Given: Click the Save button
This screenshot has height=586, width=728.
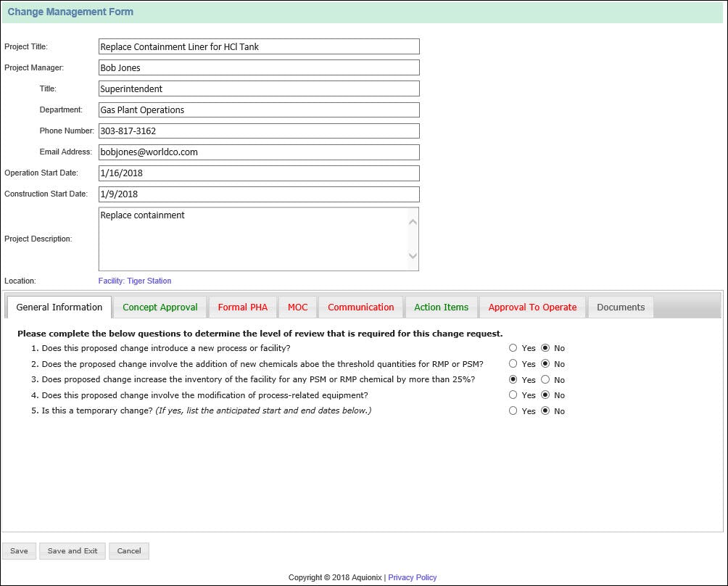Looking at the screenshot, I should pyautogui.click(x=19, y=550).
